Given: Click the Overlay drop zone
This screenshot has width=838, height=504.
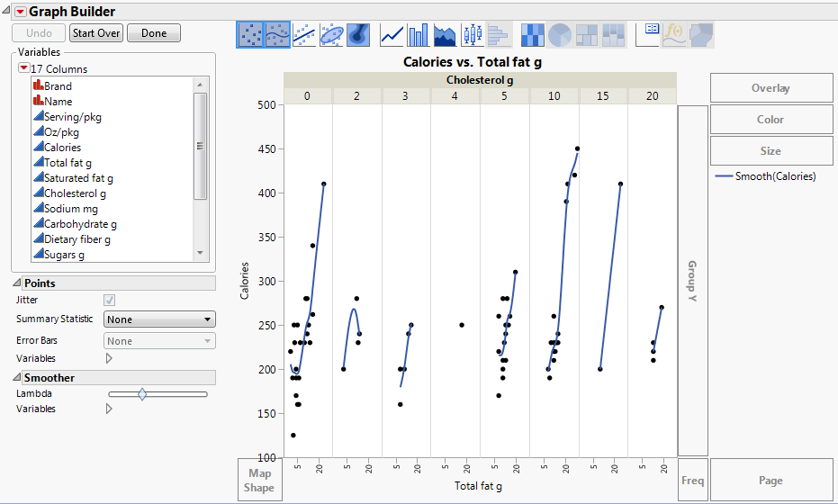Looking at the screenshot, I should [771, 88].
